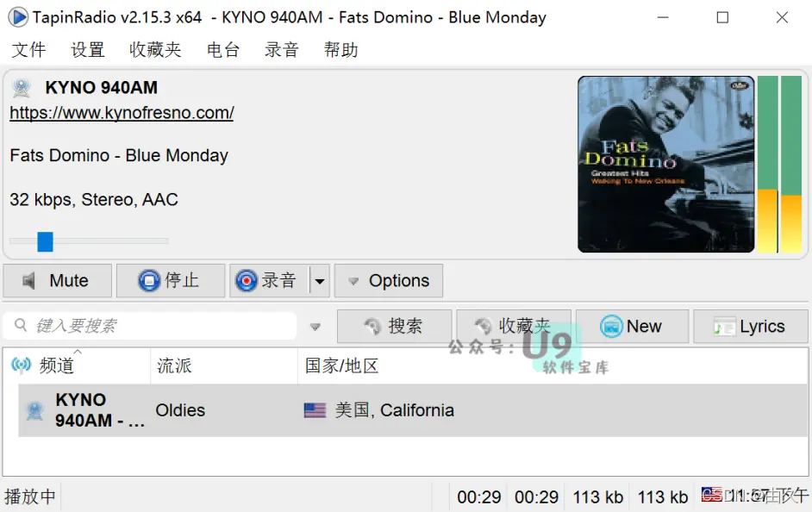
Task: Open the 收藏夹 menu
Action: tap(155, 50)
